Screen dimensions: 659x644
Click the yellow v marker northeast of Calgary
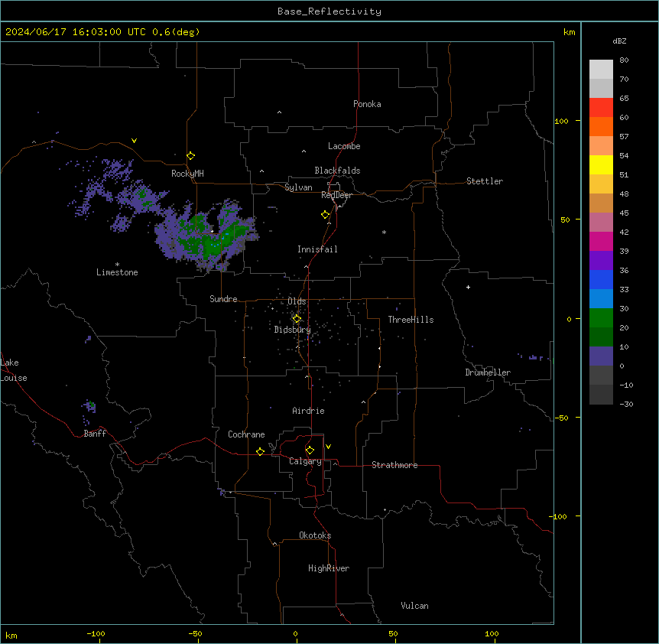[328, 447]
